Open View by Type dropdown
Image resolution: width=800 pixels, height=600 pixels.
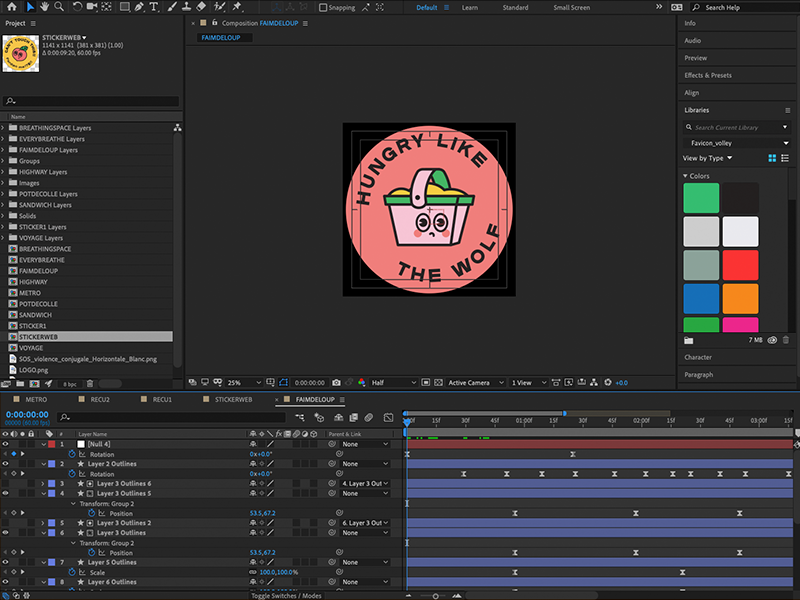[707, 158]
